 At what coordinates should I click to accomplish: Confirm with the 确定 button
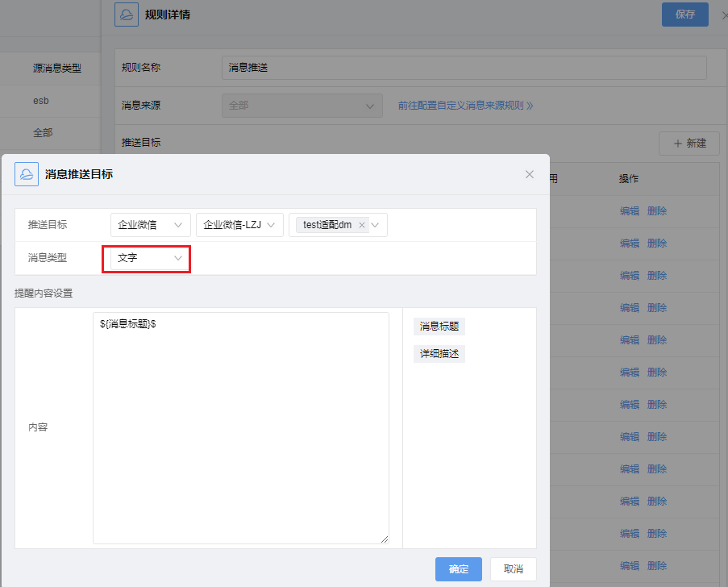point(458,569)
